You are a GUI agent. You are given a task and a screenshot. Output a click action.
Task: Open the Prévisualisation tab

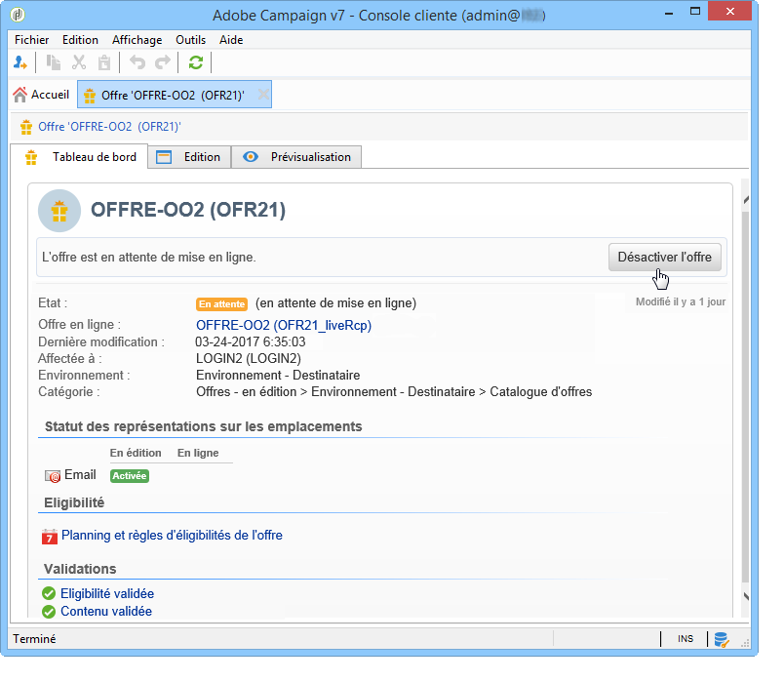click(x=296, y=157)
